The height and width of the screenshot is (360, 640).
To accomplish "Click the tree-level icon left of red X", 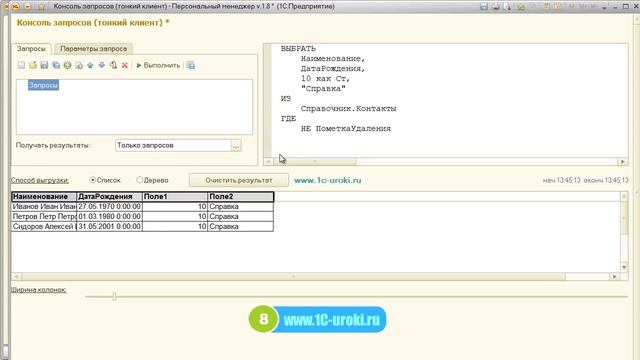I will 113,65.
